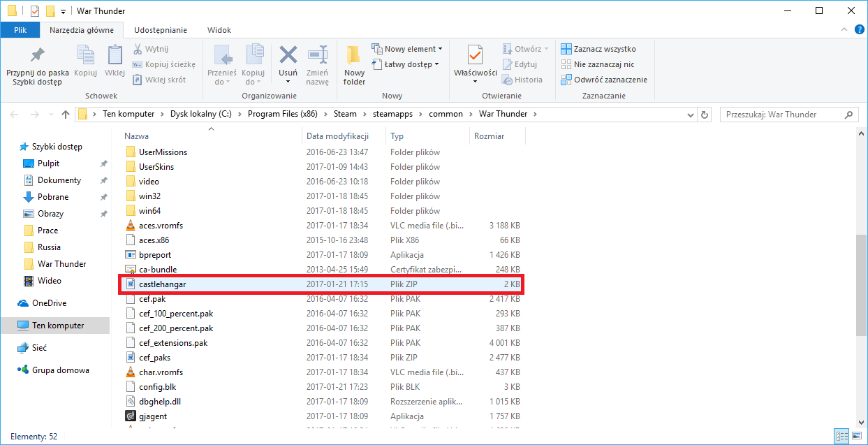This screenshot has width=868, height=445.
Task: Select the aces.vromfs file
Action: (x=322, y=225)
